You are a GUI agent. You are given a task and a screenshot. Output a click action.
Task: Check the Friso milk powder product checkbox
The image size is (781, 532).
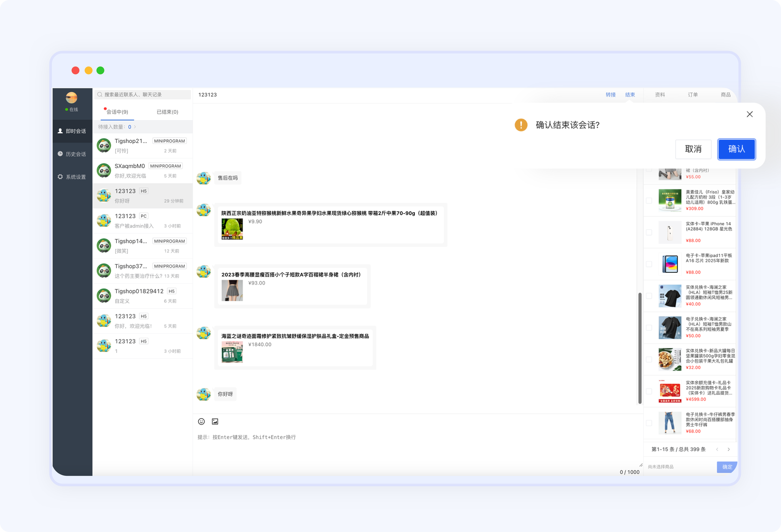click(x=649, y=201)
